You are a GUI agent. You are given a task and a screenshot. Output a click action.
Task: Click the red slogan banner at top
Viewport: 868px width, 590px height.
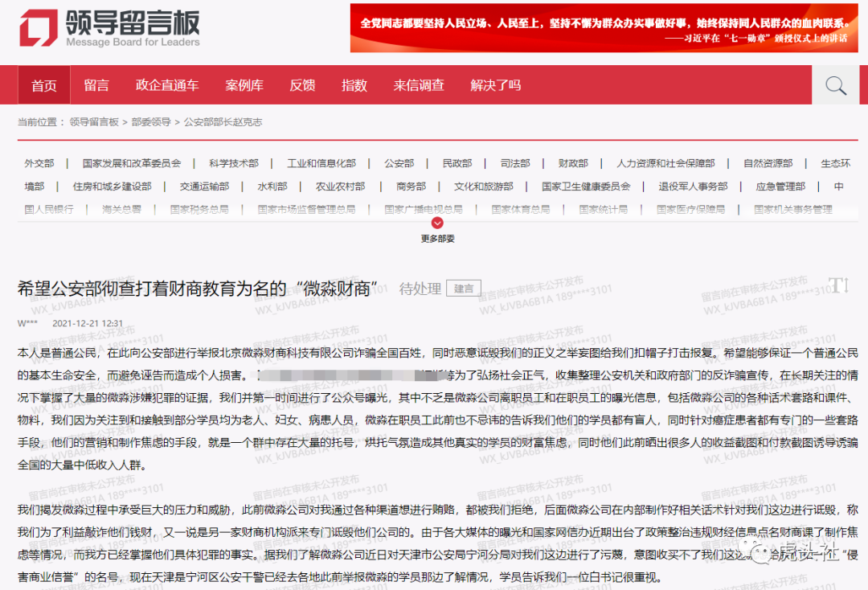tap(604, 28)
